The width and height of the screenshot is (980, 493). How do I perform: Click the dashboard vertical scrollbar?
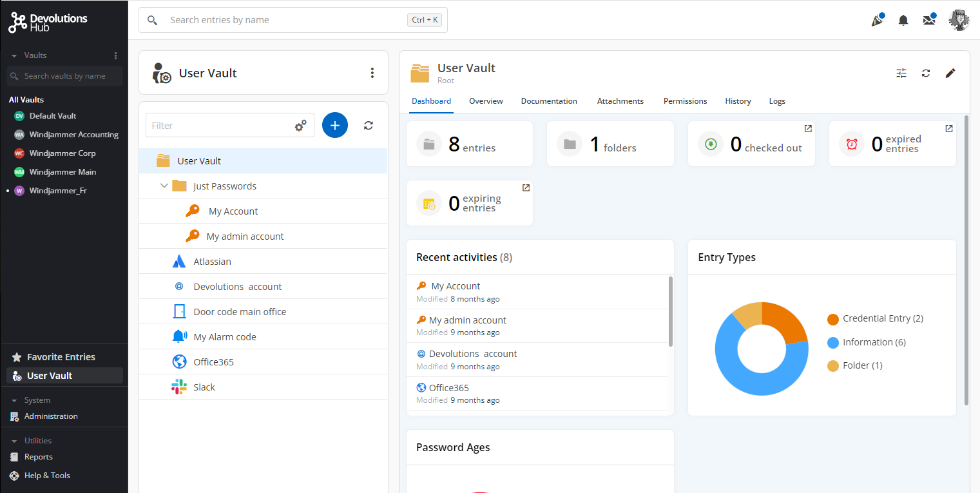coord(966,260)
